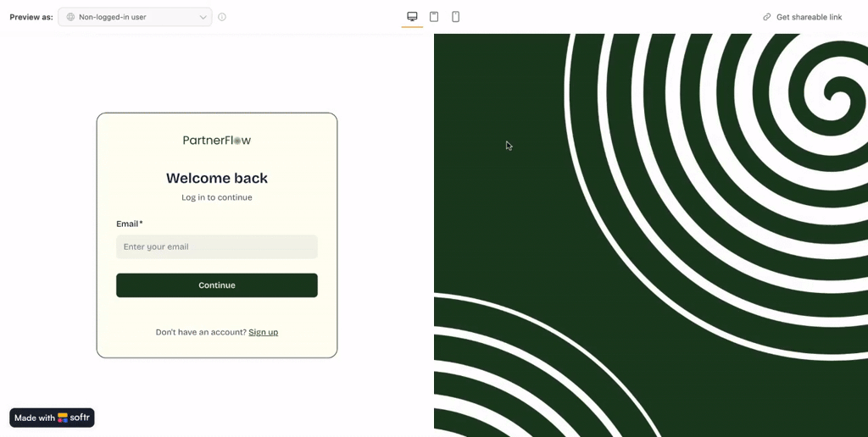Switch to desktop preview icon
The height and width of the screenshot is (437, 868).
pyautogui.click(x=412, y=17)
